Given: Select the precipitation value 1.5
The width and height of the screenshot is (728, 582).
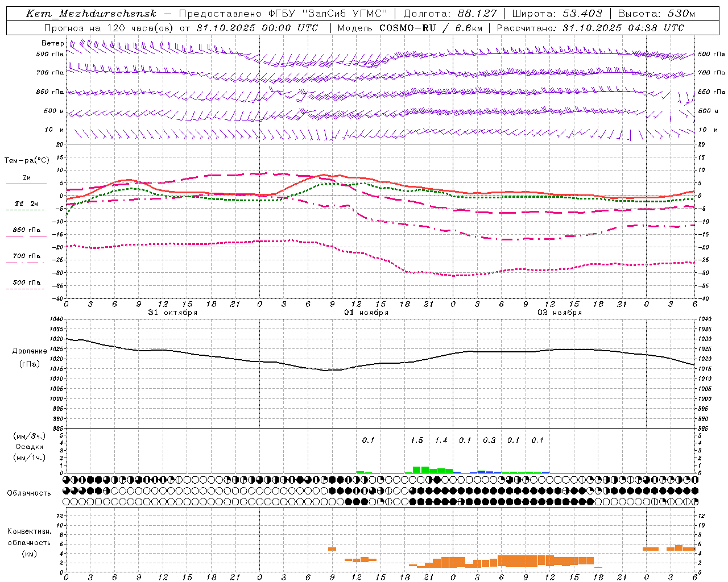Looking at the screenshot, I should [417, 440].
